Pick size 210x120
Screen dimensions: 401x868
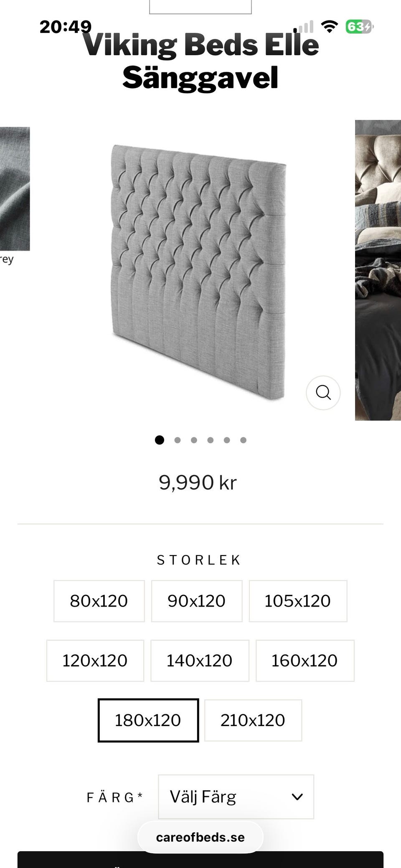pos(253,721)
